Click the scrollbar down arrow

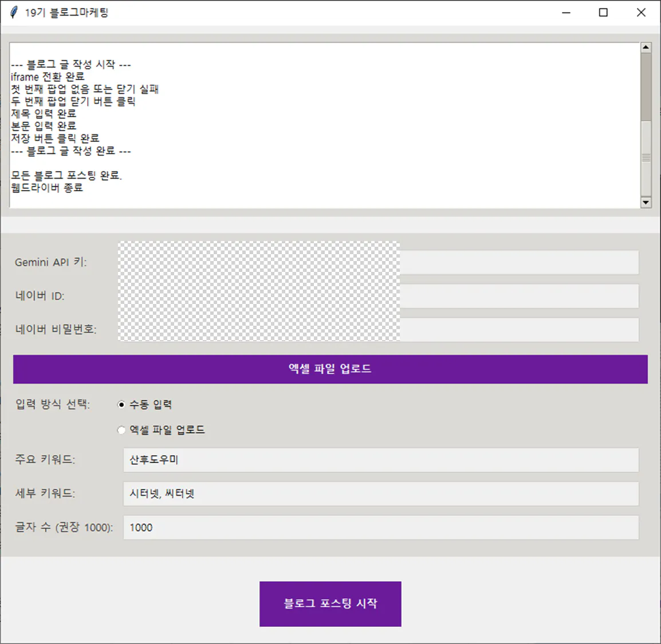point(646,203)
